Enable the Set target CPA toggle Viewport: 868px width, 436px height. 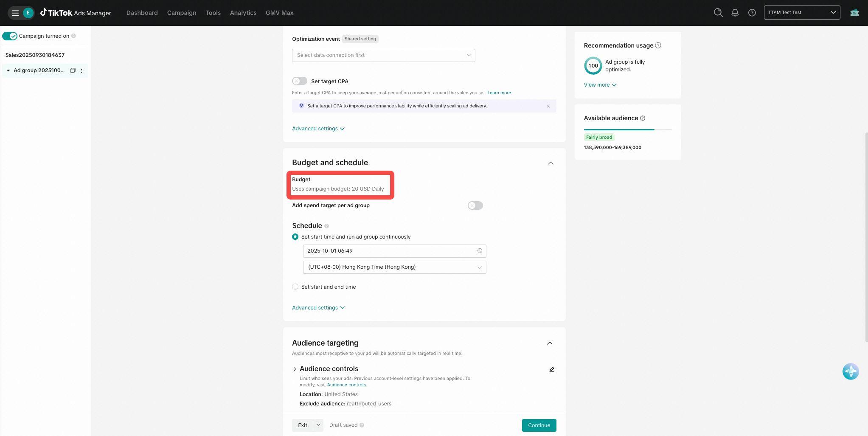click(x=300, y=81)
